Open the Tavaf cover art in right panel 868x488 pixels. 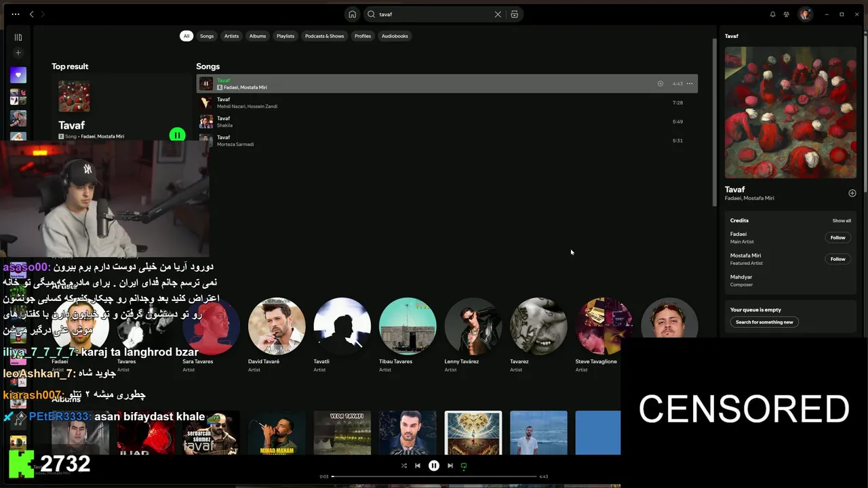pos(790,113)
